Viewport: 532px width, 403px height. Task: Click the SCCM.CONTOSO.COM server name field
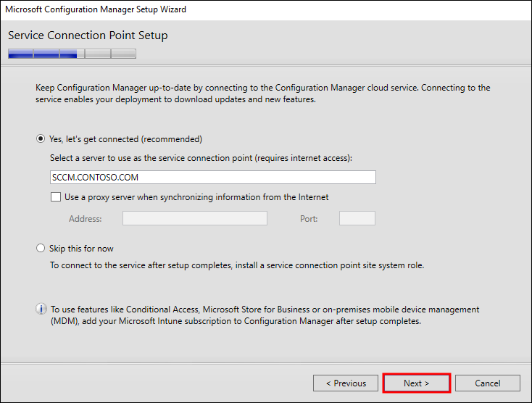[212, 178]
